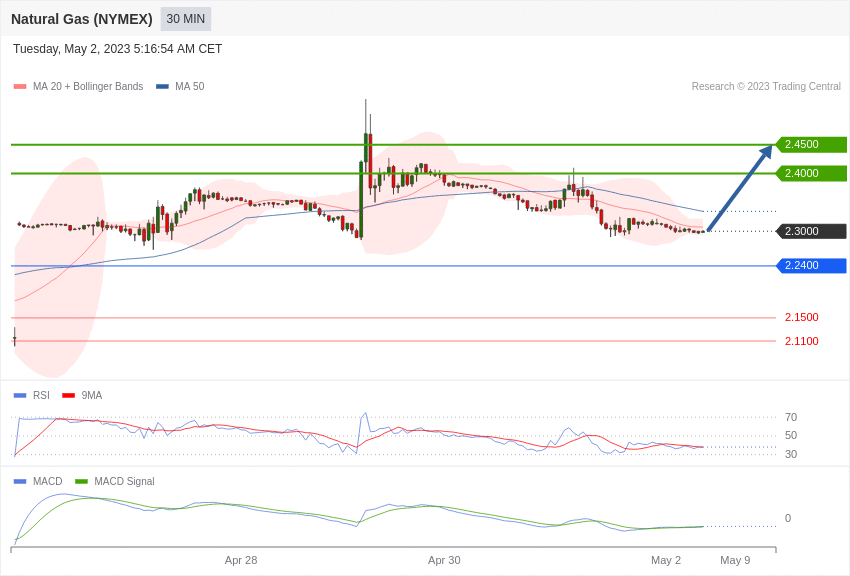Click the Natural Gas (NYMEX) title
The width and height of the screenshot is (850, 576).
(x=82, y=19)
